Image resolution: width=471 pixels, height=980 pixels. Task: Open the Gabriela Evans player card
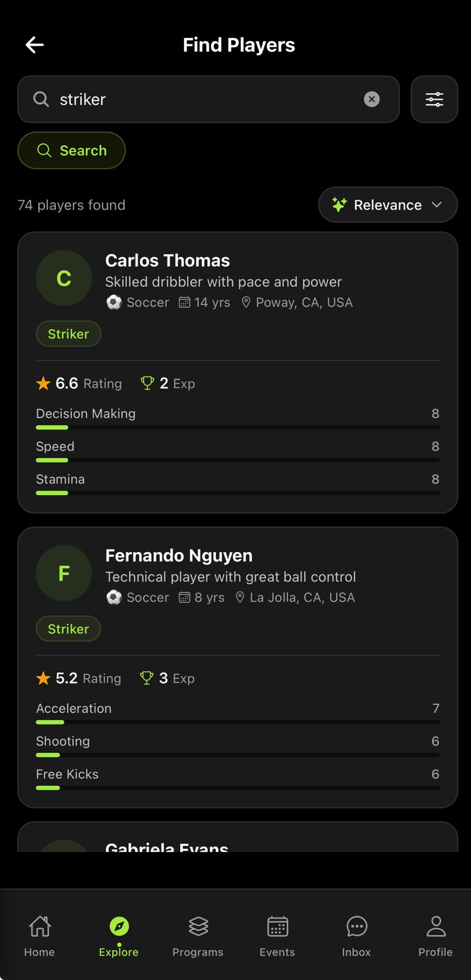tap(238, 837)
